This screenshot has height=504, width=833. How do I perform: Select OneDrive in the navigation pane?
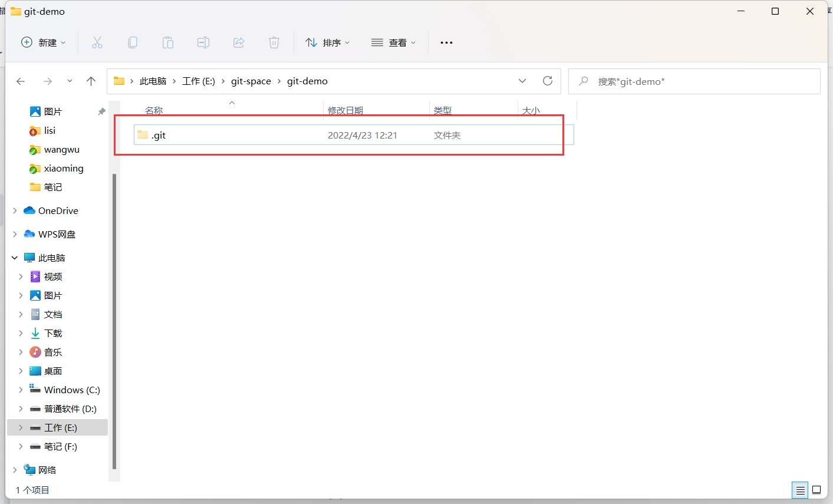(x=58, y=210)
